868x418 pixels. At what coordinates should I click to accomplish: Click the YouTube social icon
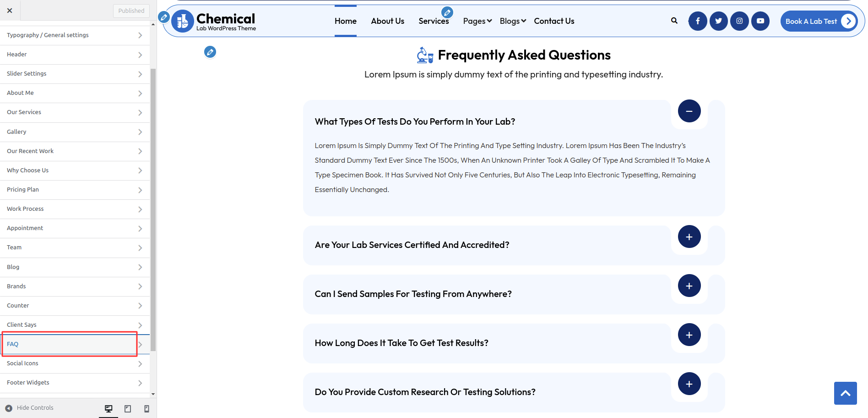click(x=760, y=21)
